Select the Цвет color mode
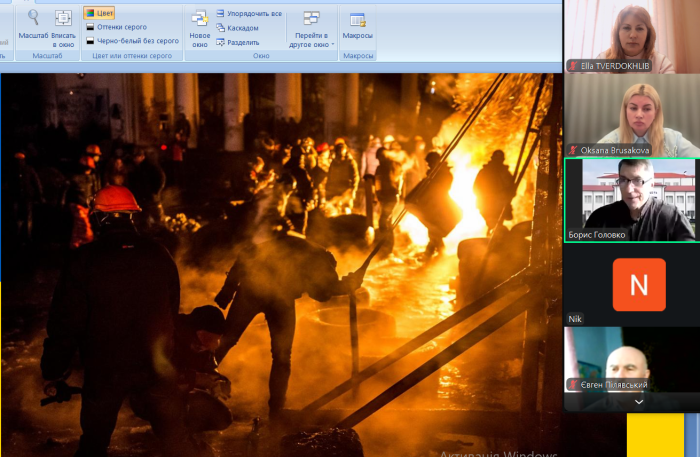 [x=99, y=14]
